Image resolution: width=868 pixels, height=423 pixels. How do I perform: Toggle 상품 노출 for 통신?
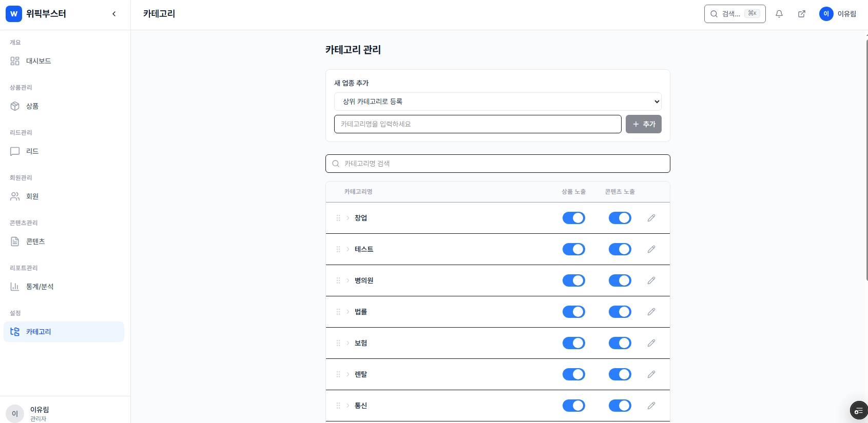coord(574,406)
